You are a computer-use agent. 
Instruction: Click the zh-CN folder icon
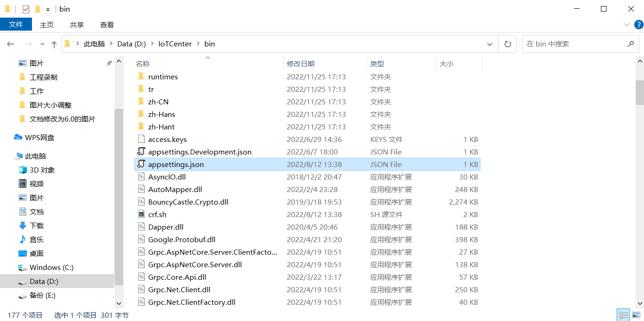(141, 101)
